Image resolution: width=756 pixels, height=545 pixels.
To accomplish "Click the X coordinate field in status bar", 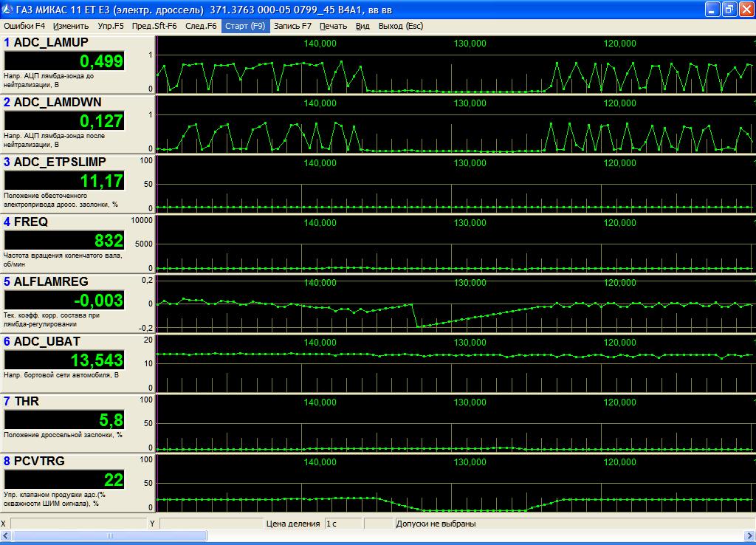I will 78,524.
